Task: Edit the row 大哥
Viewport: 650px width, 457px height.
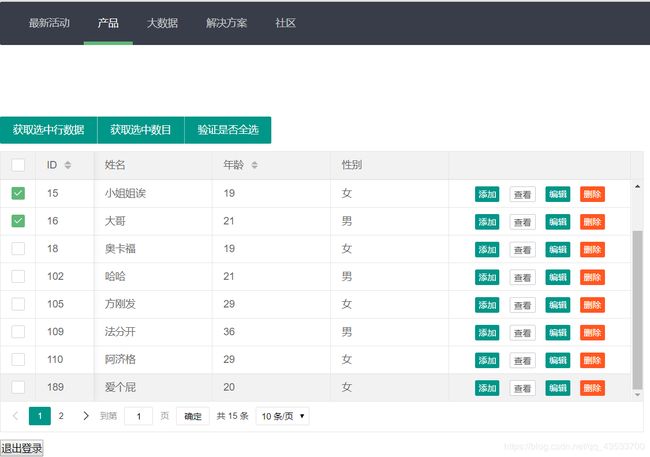Action: pos(558,222)
